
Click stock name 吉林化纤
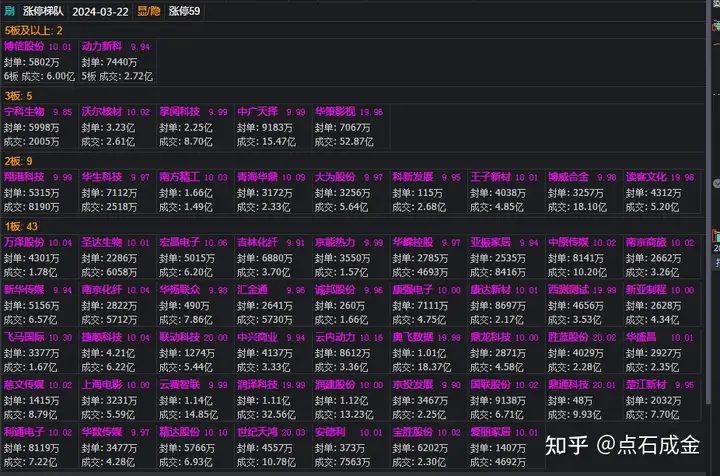[x=257, y=242]
